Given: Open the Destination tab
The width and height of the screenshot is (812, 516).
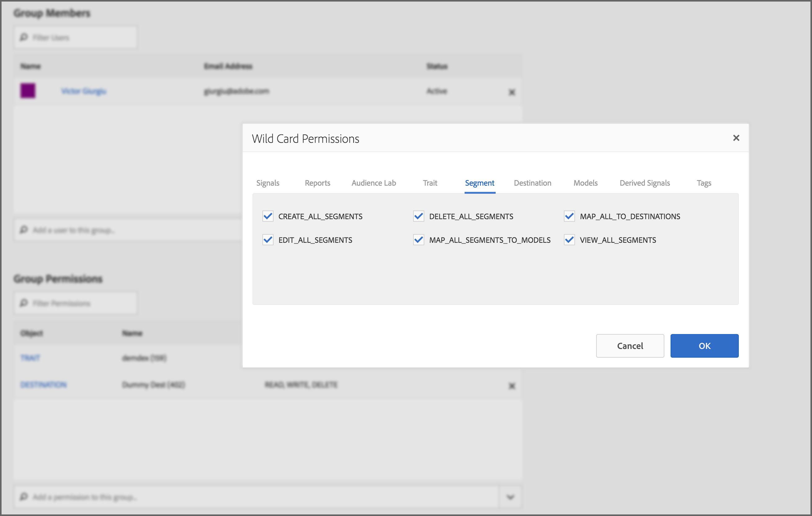Looking at the screenshot, I should pyautogui.click(x=532, y=183).
